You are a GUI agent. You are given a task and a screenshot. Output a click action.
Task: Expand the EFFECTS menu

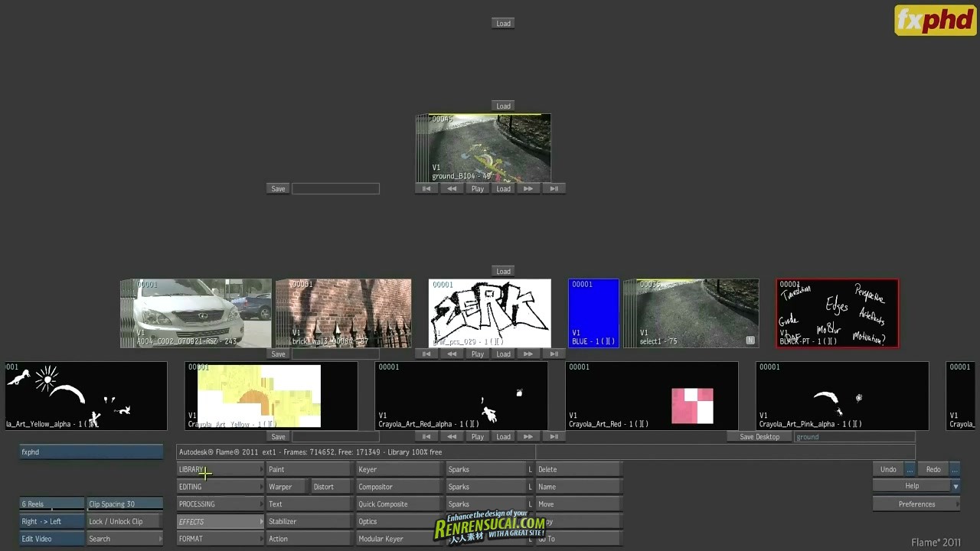point(220,522)
